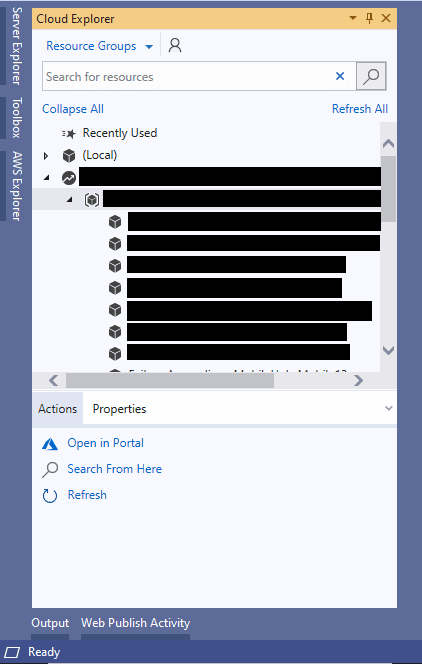Click the horizontal scrollbar thumb
This screenshot has height=664, width=422.
(x=170, y=381)
